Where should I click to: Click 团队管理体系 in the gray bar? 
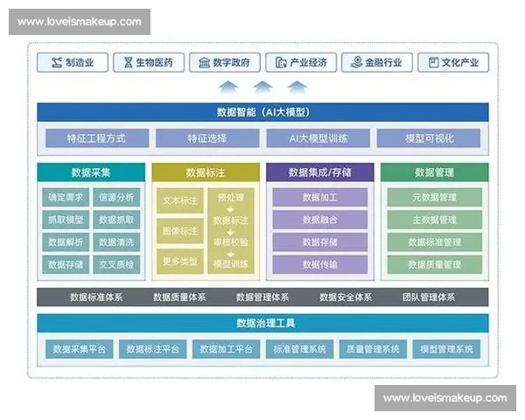[x=429, y=297]
